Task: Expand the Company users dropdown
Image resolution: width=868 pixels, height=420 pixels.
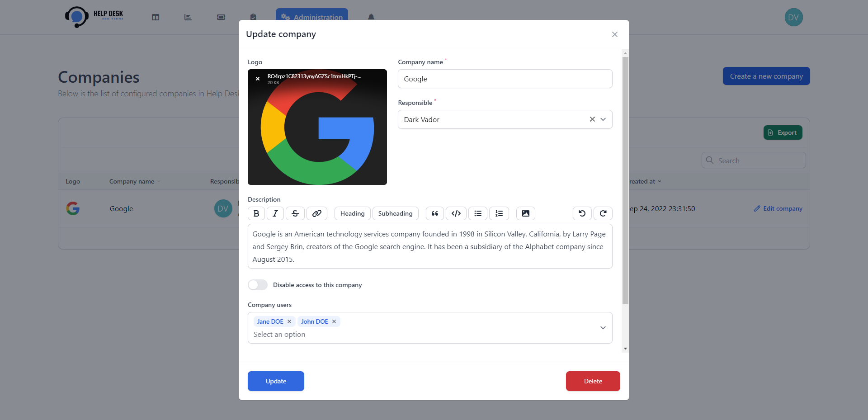Action: (x=603, y=328)
